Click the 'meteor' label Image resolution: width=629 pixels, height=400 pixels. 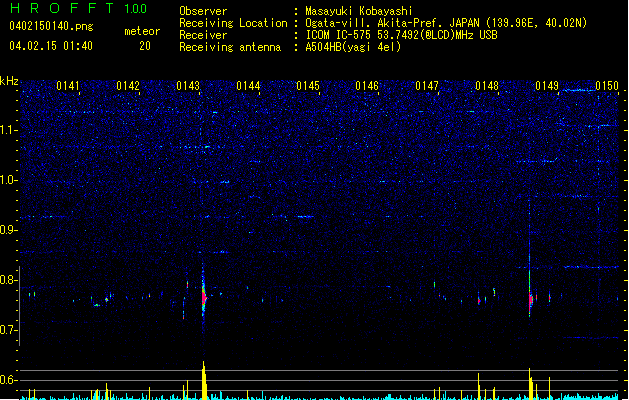pyautogui.click(x=142, y=31)
